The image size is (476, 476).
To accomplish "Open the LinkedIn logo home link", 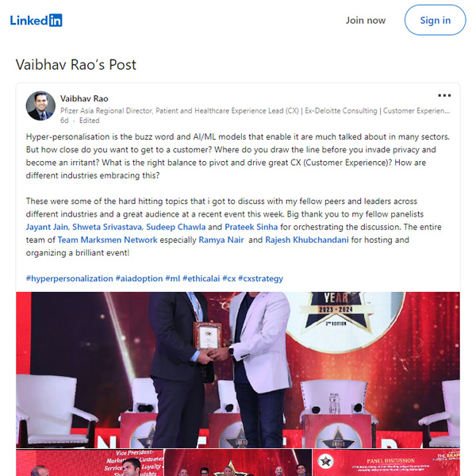I will [x=36, y=21].
